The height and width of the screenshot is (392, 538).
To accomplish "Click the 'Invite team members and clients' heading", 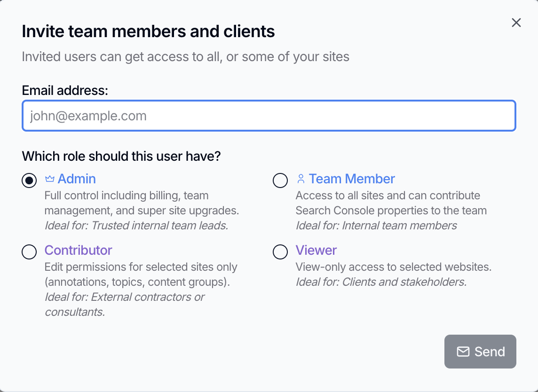I will pyautogui.click(x=148, y=31).
